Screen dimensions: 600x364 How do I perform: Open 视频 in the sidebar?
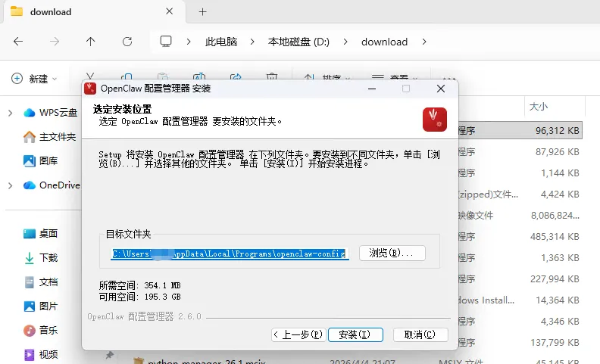tap(41, 354)
